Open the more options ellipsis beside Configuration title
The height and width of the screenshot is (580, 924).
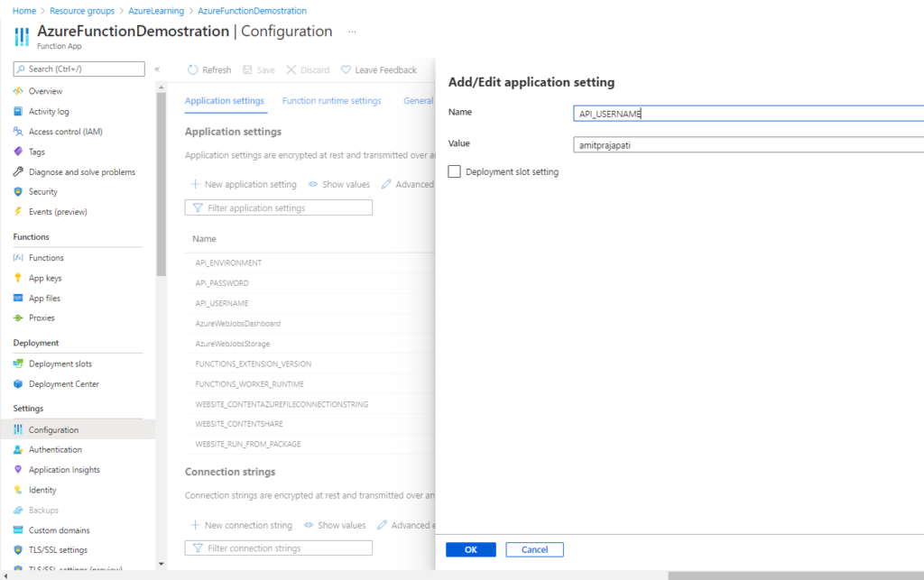[352, 32]
